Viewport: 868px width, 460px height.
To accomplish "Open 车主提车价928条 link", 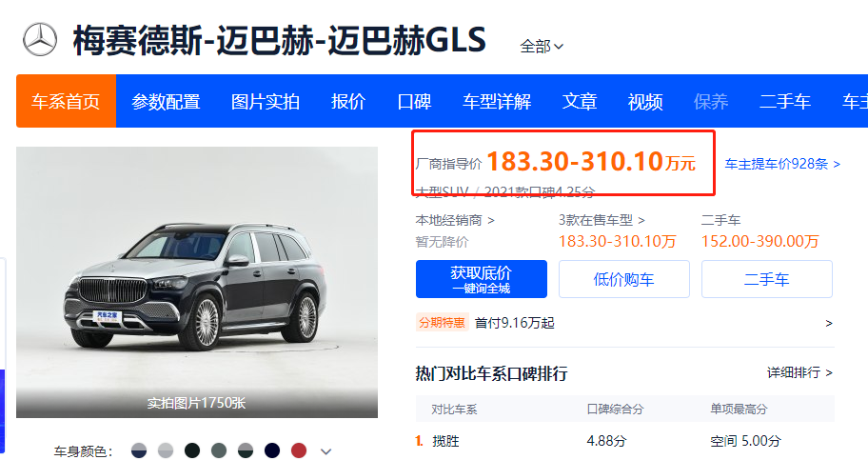I will 782,164.
